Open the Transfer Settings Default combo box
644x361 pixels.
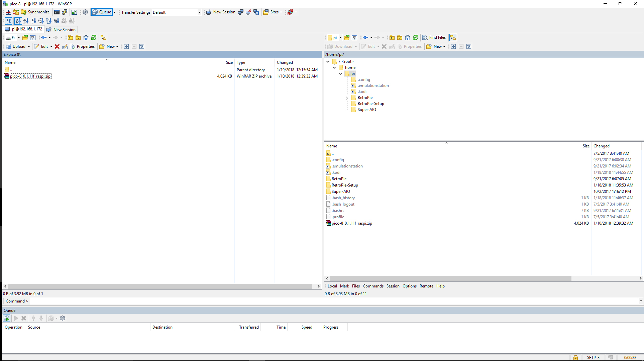177,12
